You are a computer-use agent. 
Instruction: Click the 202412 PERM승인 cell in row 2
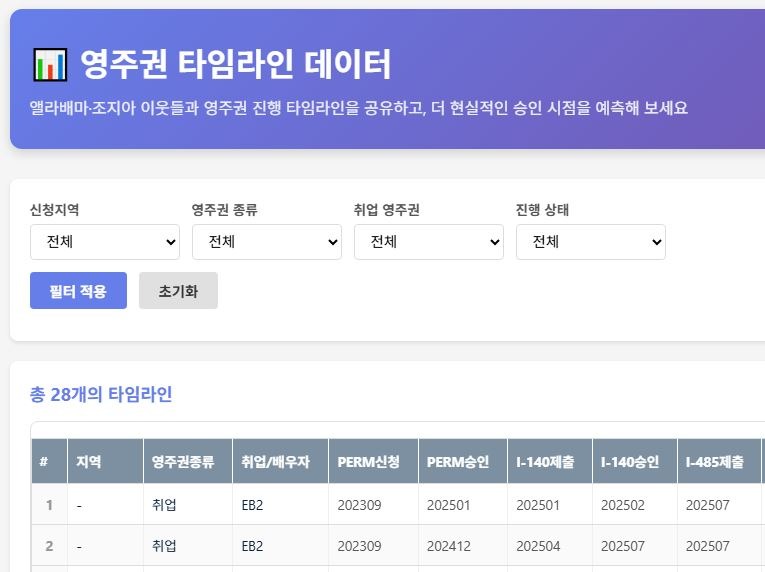pos(448,546)
